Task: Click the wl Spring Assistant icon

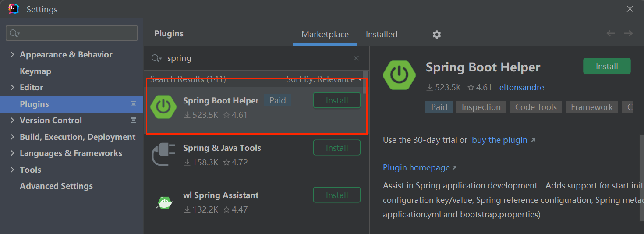Action: tap(164, 202)
